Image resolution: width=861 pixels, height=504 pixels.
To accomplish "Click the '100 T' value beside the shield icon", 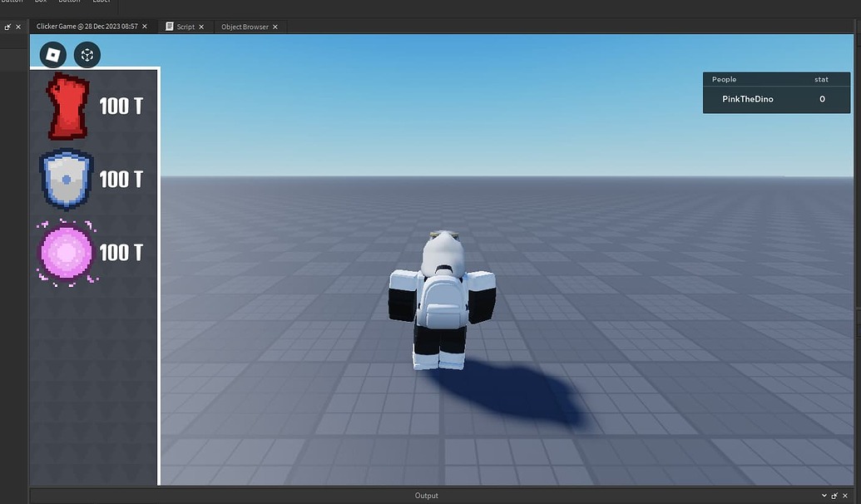I will [x=121, y=180].
